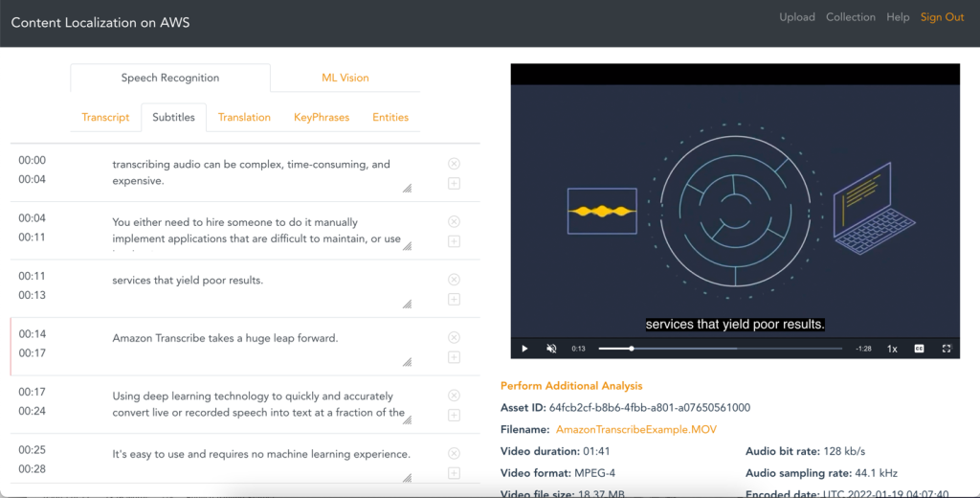Click the 00:14 start timestamp
The image size is (980, 498).
point(32,333)
